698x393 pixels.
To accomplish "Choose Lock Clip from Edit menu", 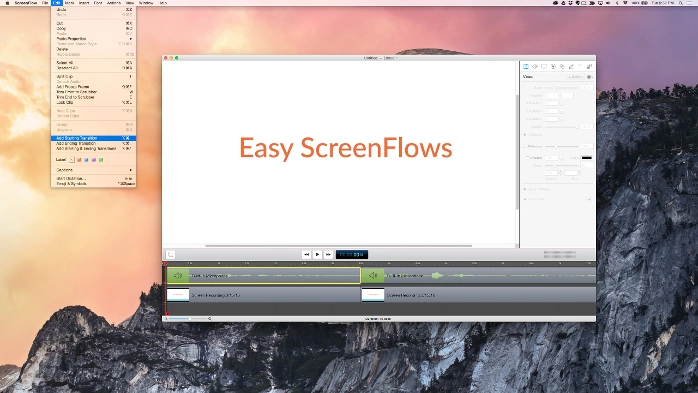I will pyautogui.click(x=93, y=102).
